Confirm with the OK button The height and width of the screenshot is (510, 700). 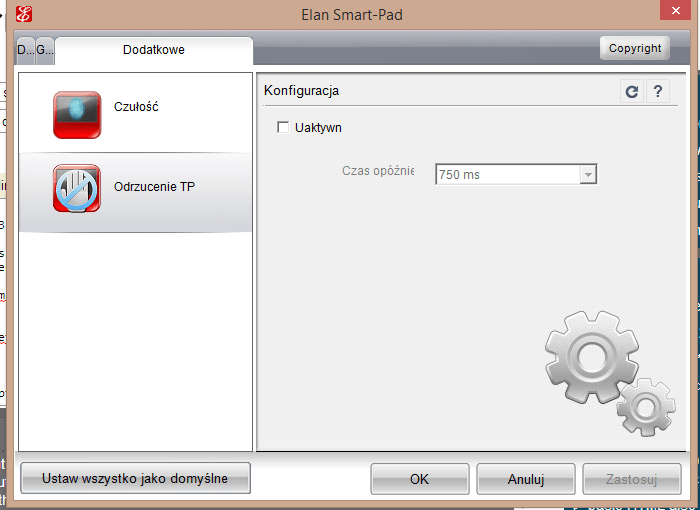tap(420, 479)
